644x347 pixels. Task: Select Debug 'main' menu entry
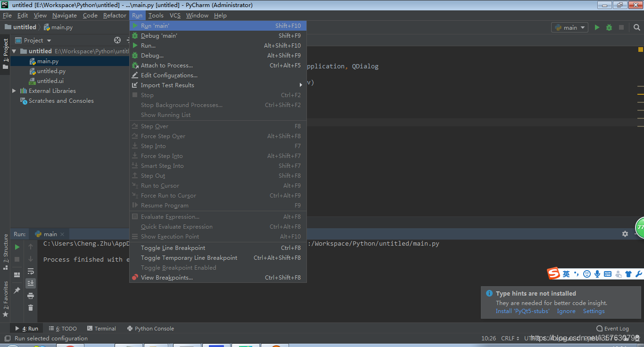pos(218,35)
